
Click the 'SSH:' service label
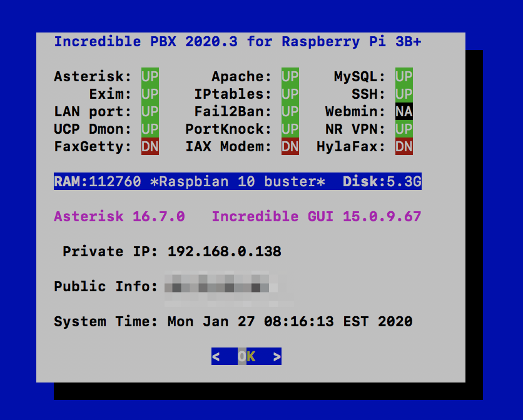(x=368, y=94)
